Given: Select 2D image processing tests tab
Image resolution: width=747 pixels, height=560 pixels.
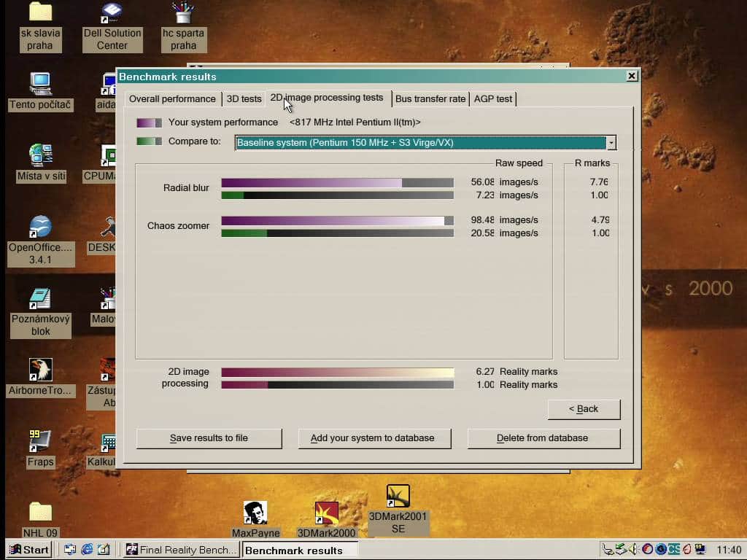Looking at the screenshot, I should pos(327,98).
